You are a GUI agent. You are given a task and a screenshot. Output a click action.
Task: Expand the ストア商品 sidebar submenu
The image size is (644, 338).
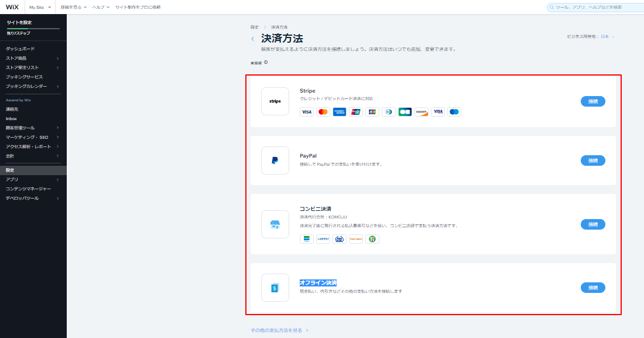pyautogui.click(x=57, y=58)
